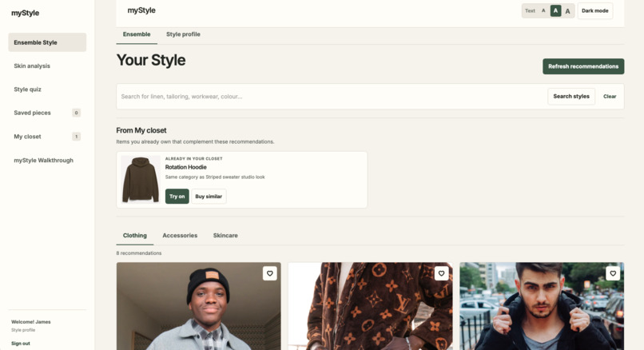Click 'Your Style' heading
Screen dimensions: 644x350
click(151, 60)
